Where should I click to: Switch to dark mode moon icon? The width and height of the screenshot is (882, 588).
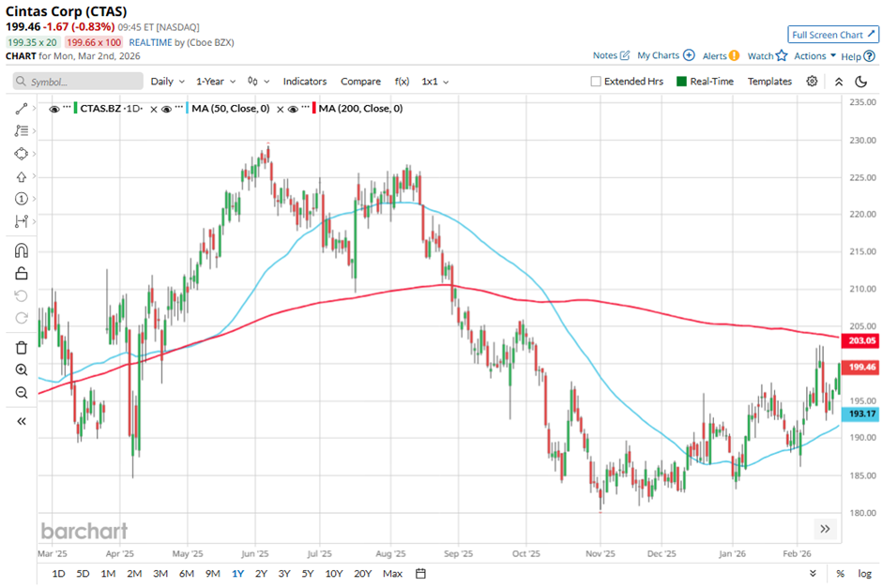(869, 82)
